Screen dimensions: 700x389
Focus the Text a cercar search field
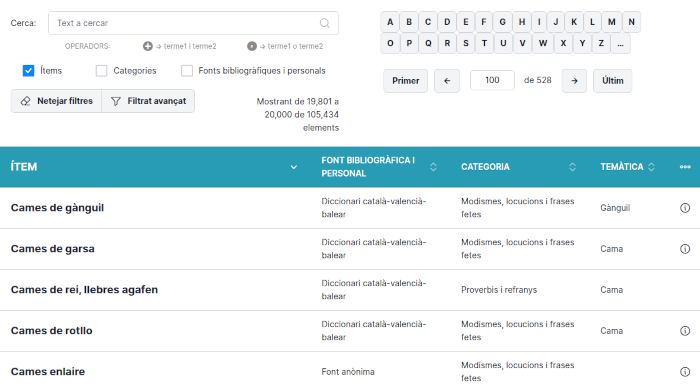pos(193,23)
